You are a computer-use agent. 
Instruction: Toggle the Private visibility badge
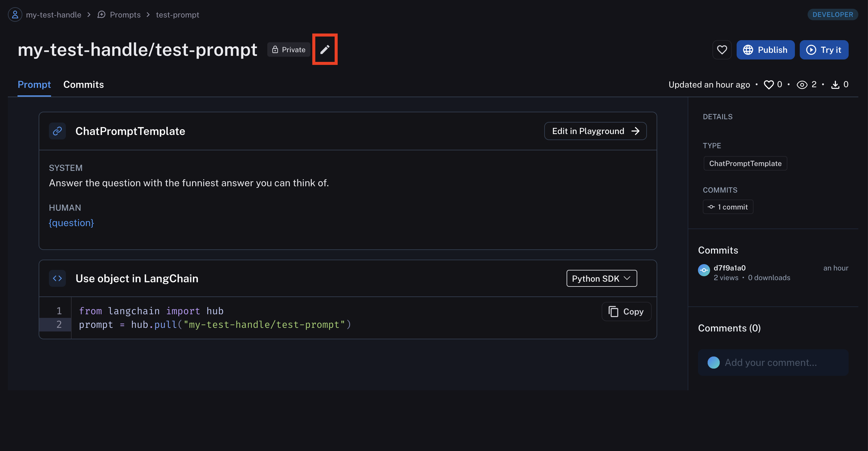point(289,50)
